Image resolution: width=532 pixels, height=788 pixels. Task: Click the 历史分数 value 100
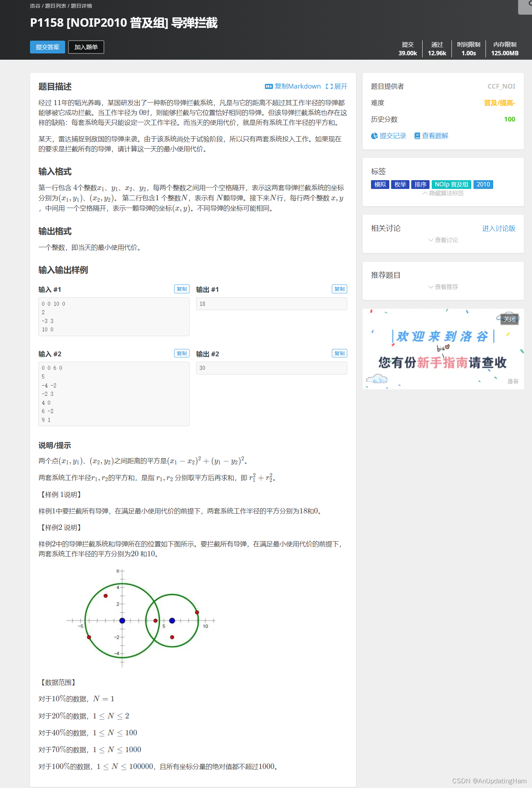[x=510, y=119]
